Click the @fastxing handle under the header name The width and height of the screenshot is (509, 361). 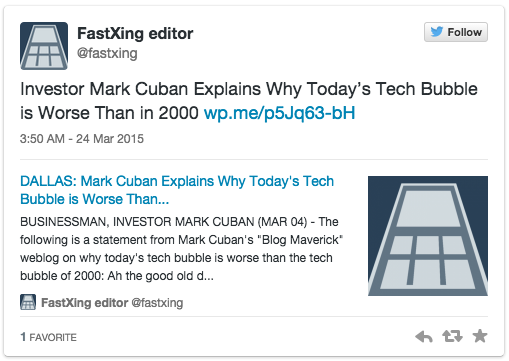[x=107, y=53]
